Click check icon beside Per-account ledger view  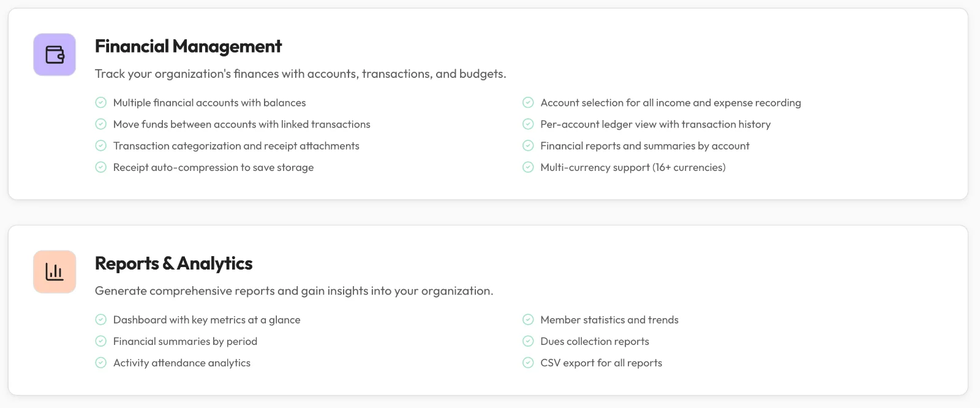(x=528, y=124)
